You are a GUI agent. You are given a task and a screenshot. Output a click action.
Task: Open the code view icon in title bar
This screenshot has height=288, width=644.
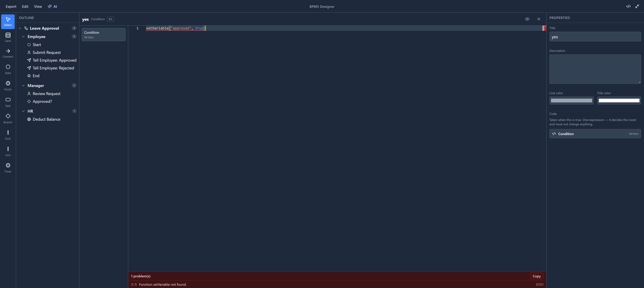pos(628,6)
